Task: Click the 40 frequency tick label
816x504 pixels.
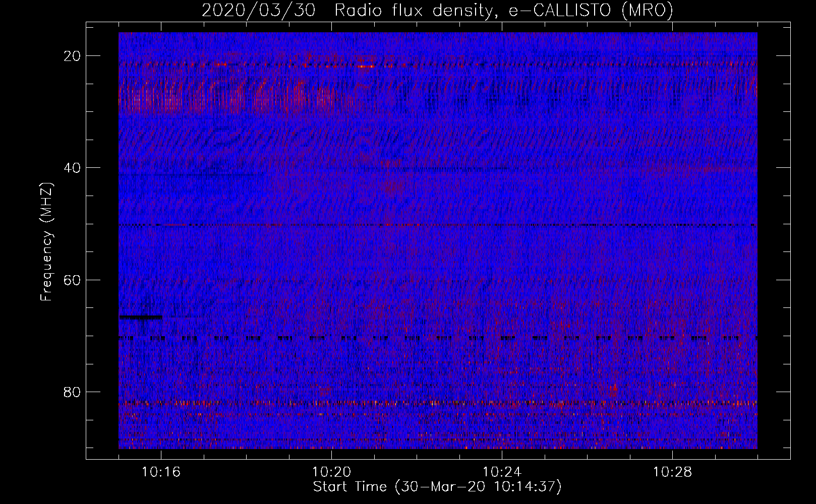Action: 73,168
